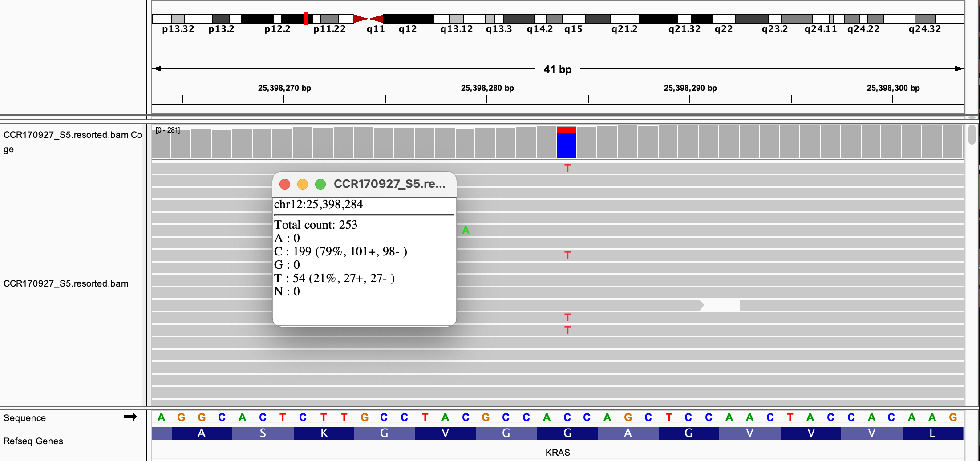Viewport: 980px width, 461px height.
Task: Click the sequence strand direction arrow
Action: tap(131, 417)
